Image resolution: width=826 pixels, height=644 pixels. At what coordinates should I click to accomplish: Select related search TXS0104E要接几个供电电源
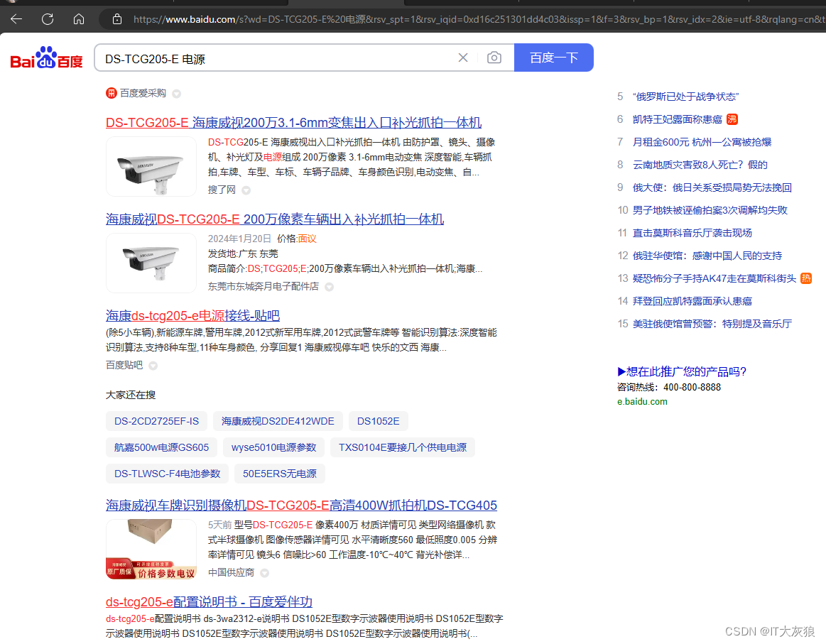(x=403, y=447)
